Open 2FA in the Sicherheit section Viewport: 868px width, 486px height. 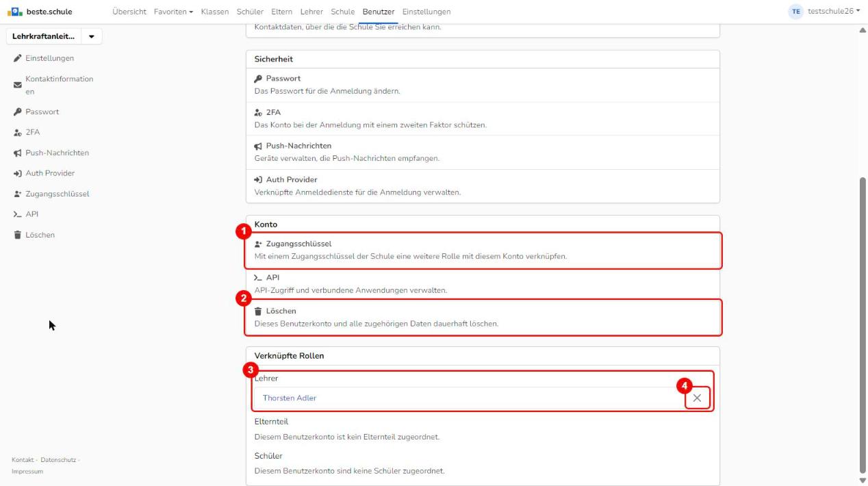click(483, 118)
